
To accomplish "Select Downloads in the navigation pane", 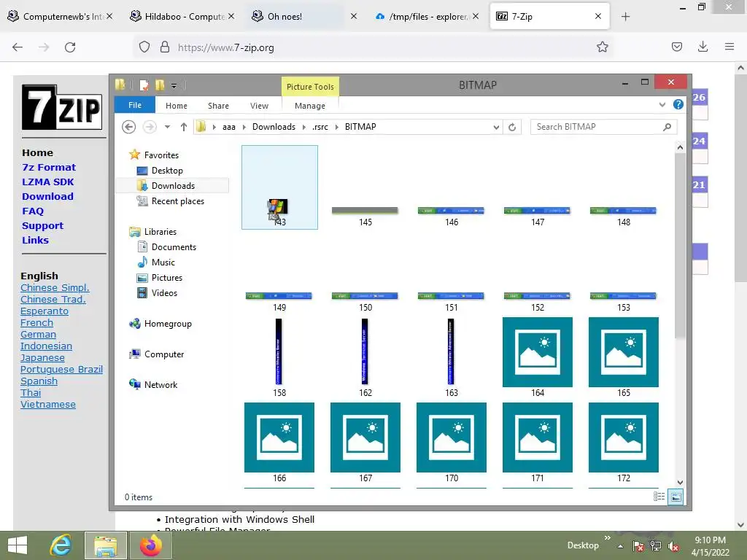I will pyautogui.click(x=172, y=186).
